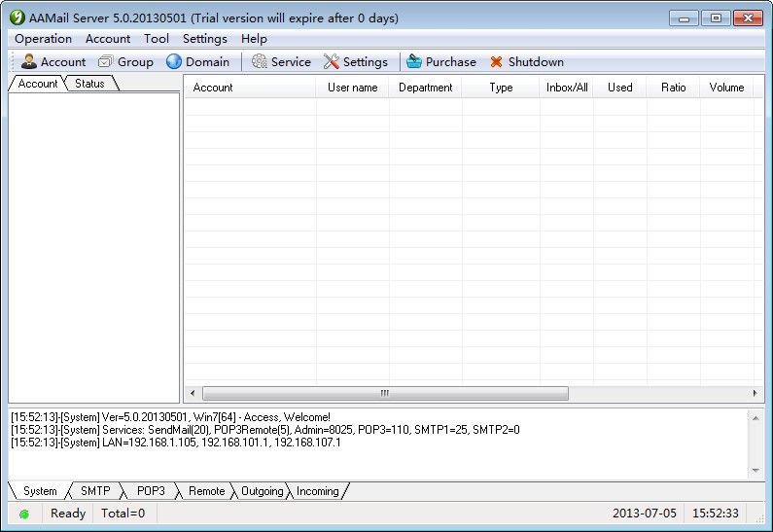This screenshot has width=773, height=532.
Task: Open the Account menu in menu bar
Action: [108, 39]
